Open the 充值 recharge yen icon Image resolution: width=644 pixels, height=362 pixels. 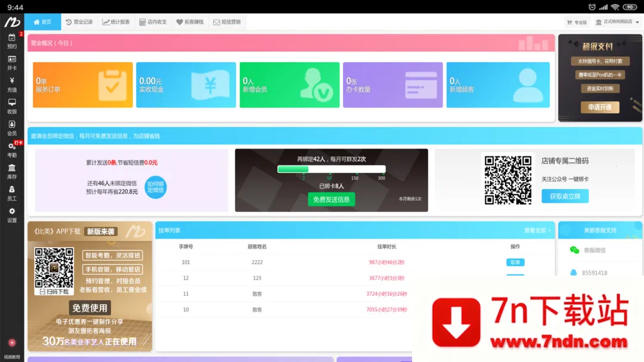point(12,84)
